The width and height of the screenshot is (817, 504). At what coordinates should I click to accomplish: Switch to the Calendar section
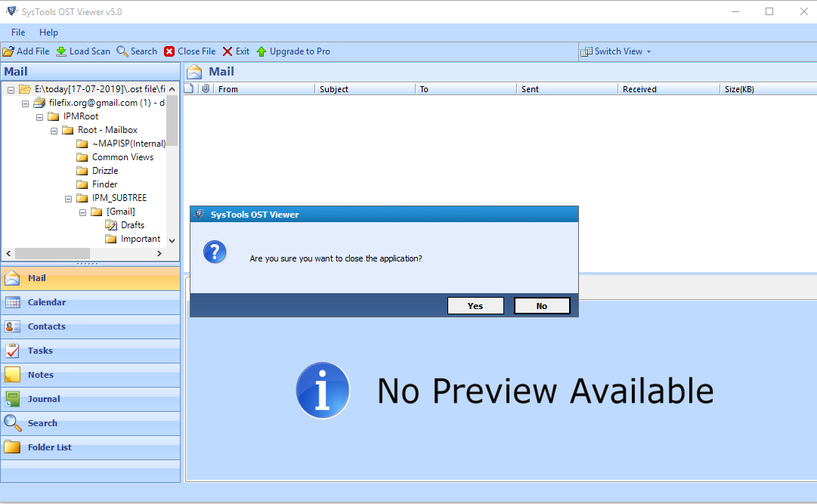click(x=91, y=302)
